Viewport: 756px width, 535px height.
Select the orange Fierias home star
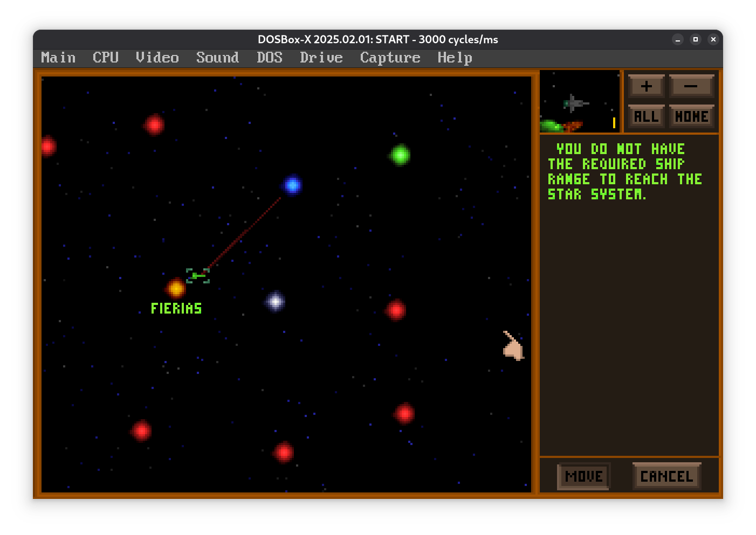pos(176,289)
